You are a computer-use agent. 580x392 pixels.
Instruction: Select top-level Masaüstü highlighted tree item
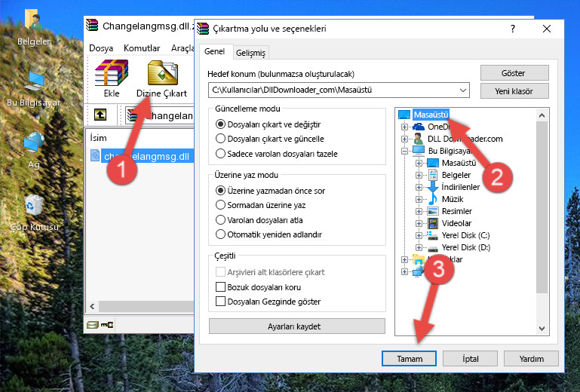tap(431, 115)
